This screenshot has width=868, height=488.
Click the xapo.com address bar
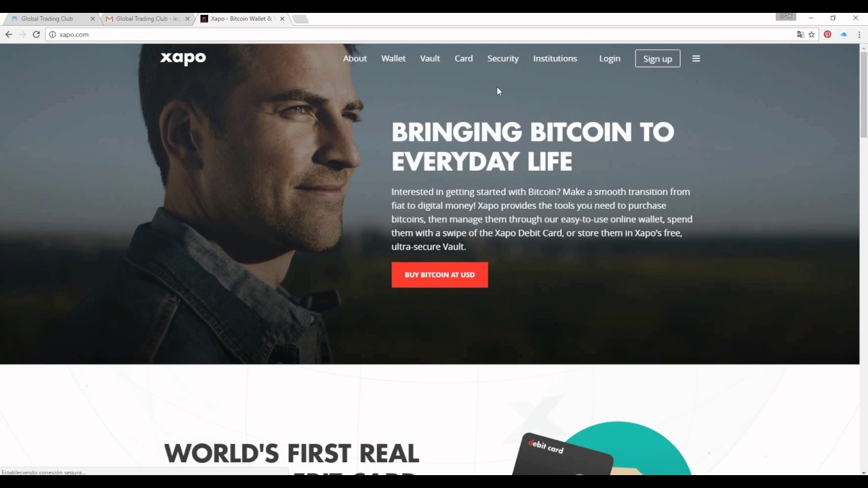(420, 35)
